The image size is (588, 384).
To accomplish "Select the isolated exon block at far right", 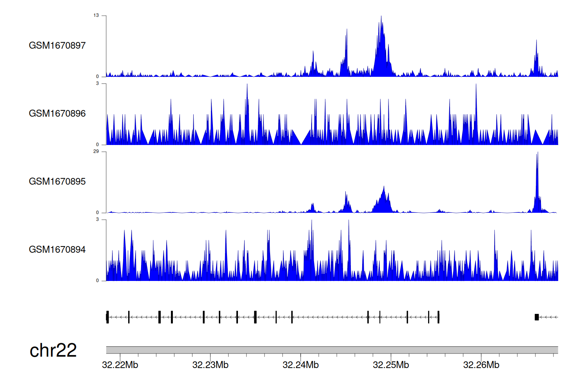I will point(537,317).
